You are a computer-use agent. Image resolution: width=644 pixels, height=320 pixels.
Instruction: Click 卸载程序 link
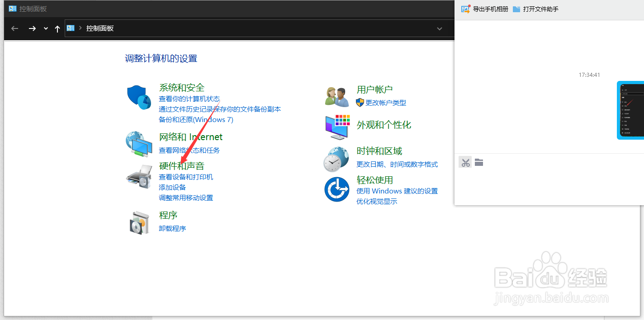point(172,229)
